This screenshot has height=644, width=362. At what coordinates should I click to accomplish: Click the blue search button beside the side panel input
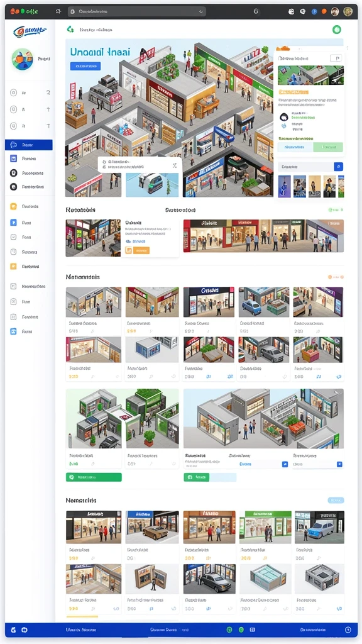(339, 167)
